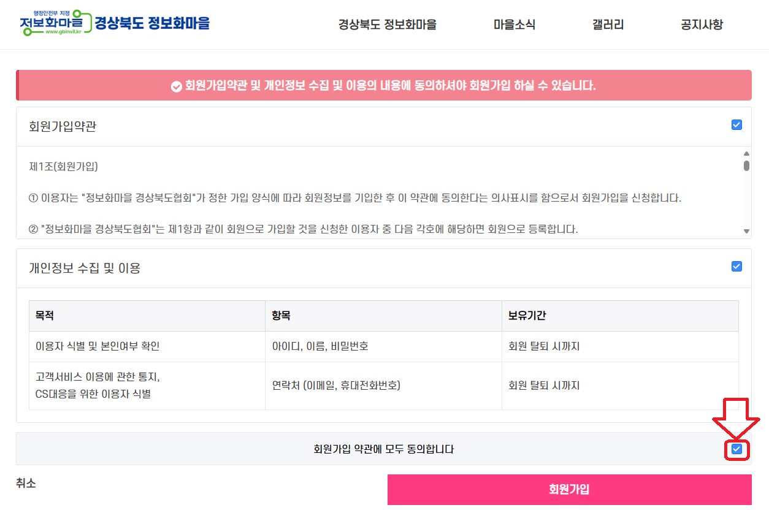Click the pink 회원가입 button
769x532 pixels.
pos(569,490)
